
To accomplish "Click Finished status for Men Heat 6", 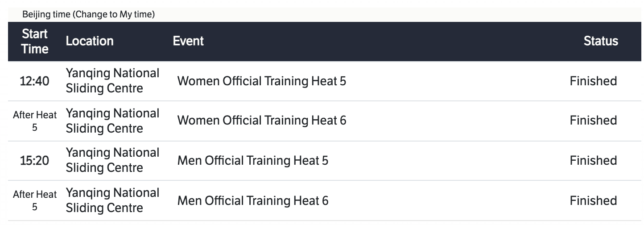I will click(593, 201).
